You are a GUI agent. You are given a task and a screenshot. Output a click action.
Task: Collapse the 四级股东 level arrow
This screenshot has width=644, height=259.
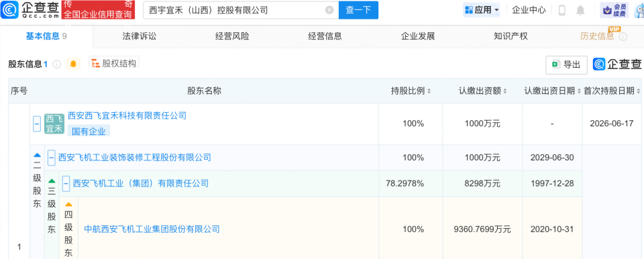[68, 204]
